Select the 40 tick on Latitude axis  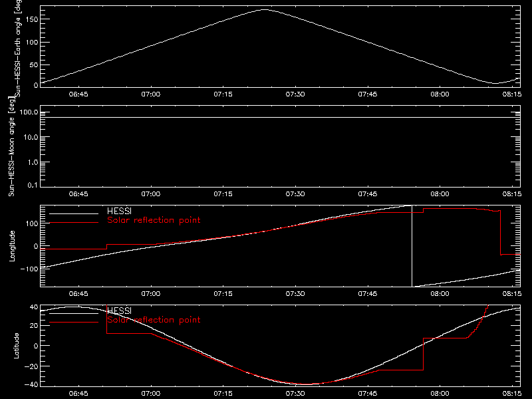pyautogui.click(x=34, y=307)
